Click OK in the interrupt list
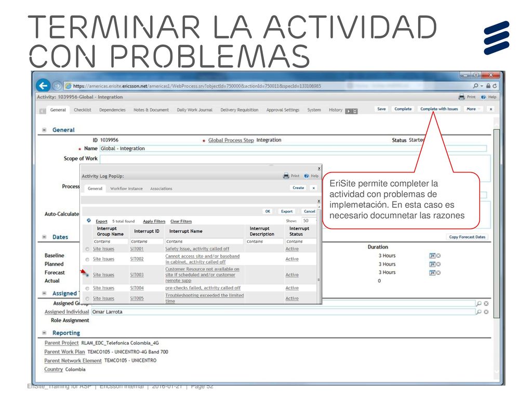 [x=268, y=211]
